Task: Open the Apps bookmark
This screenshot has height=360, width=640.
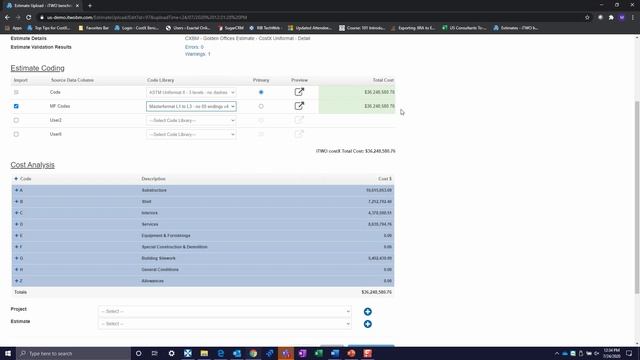Action: pyautogui.click(x=13, y=28)
